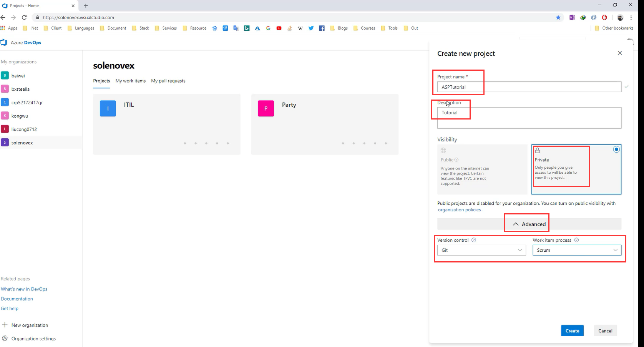This screenshot has width=644, height=347.
Task: Open the Wikipedia bookmark icon
Action: (x=300, y=28)
